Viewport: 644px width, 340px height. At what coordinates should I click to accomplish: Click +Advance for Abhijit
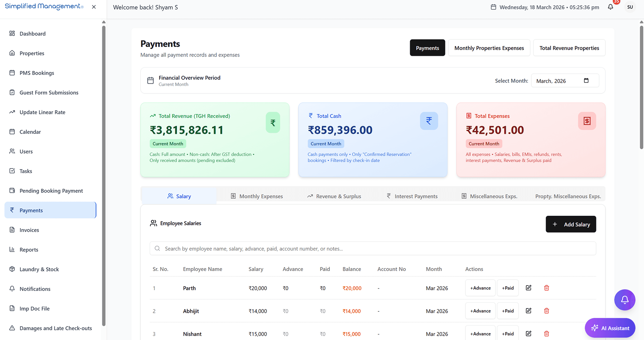[480, 311]
